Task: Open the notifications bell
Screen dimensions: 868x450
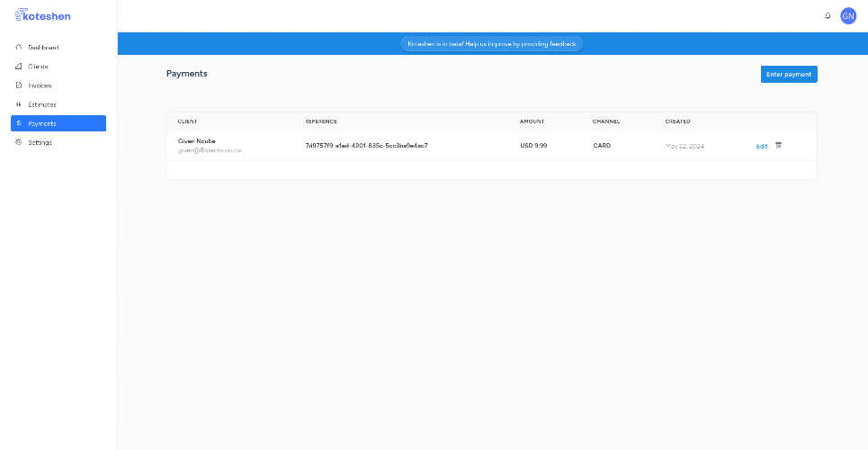Action: pos(828,16)
